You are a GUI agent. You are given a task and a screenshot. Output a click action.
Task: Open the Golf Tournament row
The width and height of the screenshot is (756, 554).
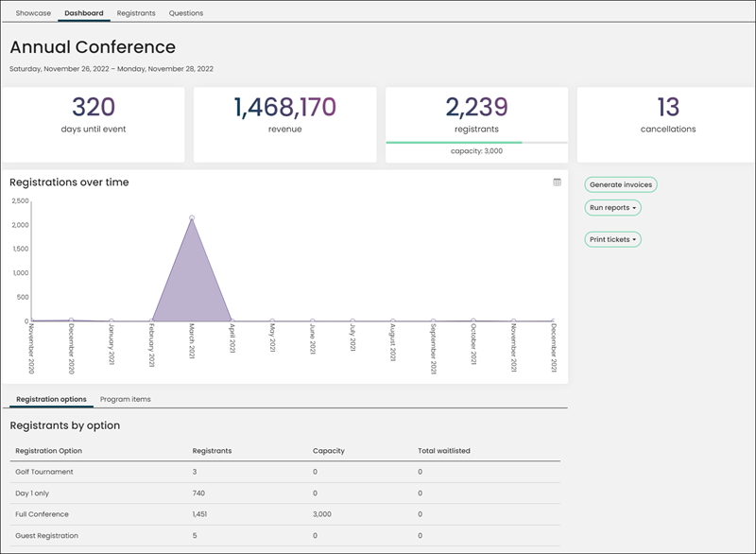click(285, 472)
